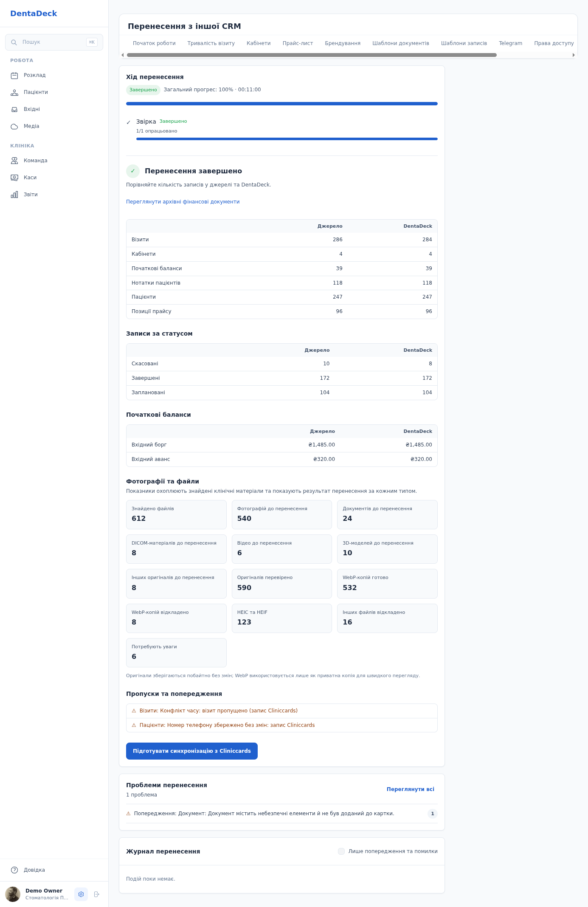588x907 pixels.
Task: Toggle Лише попередження та помилки filter
Action: tap(341, 851)
